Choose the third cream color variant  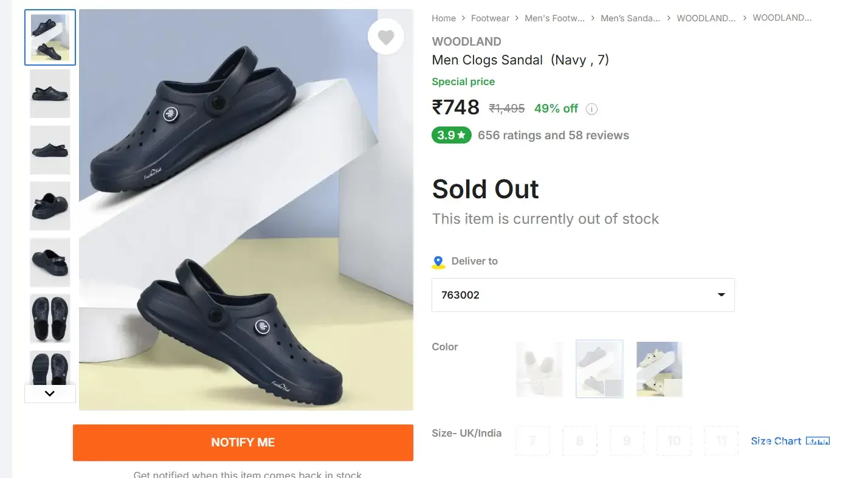click(x=660, y=369)
